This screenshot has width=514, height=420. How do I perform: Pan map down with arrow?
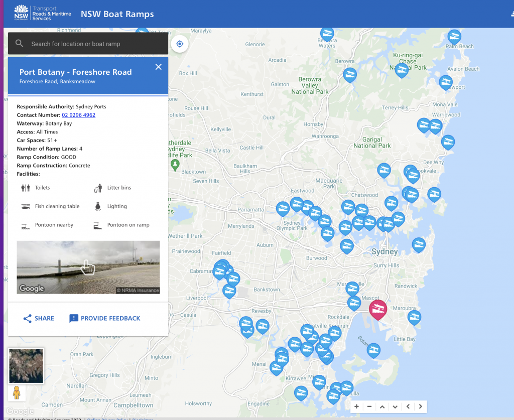[x=395, y=406]
